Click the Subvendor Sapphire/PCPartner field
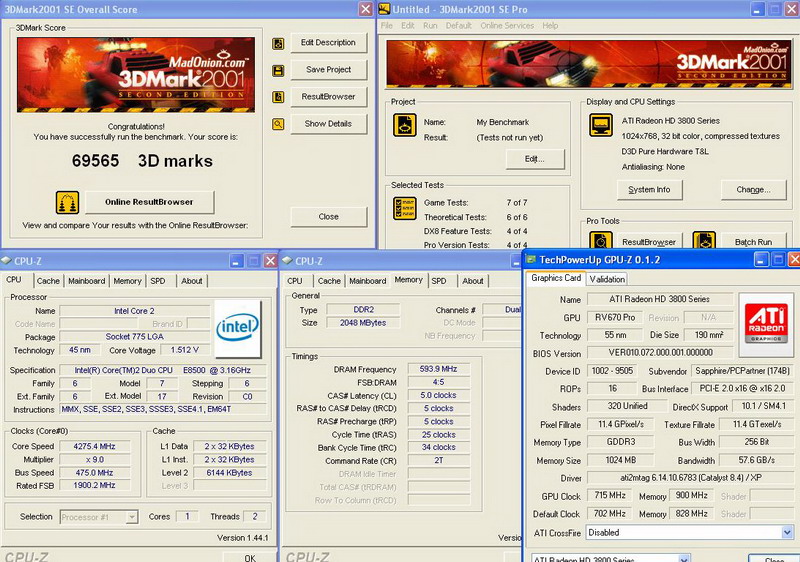 [x=742, y=371]
